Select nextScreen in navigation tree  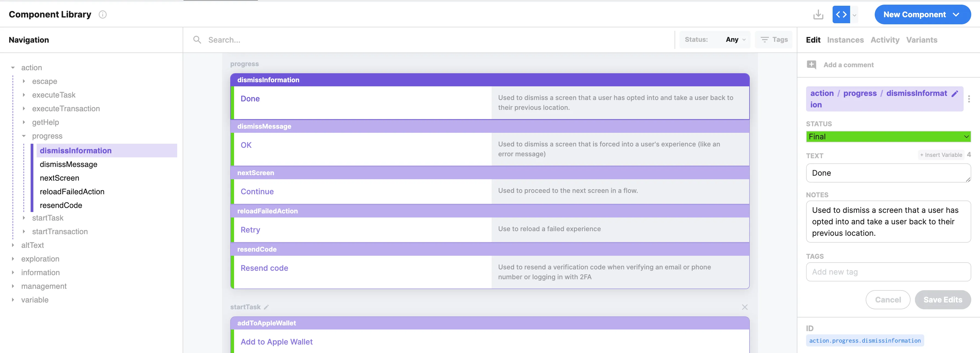pos(59,178)
